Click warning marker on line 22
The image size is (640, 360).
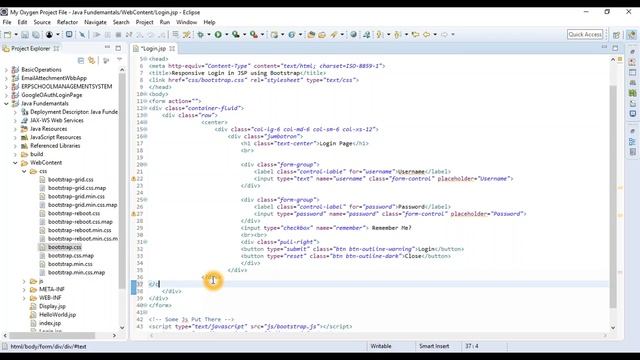tap(133, 179)
